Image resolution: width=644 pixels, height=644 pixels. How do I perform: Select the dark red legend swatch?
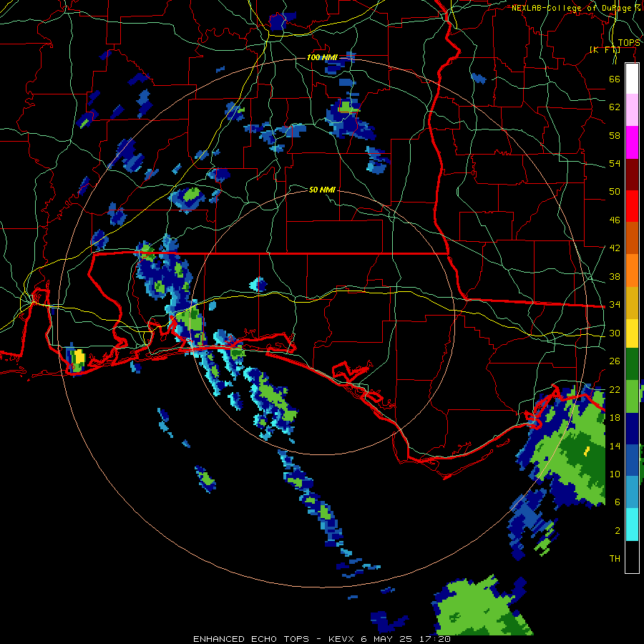coord(632,175)
